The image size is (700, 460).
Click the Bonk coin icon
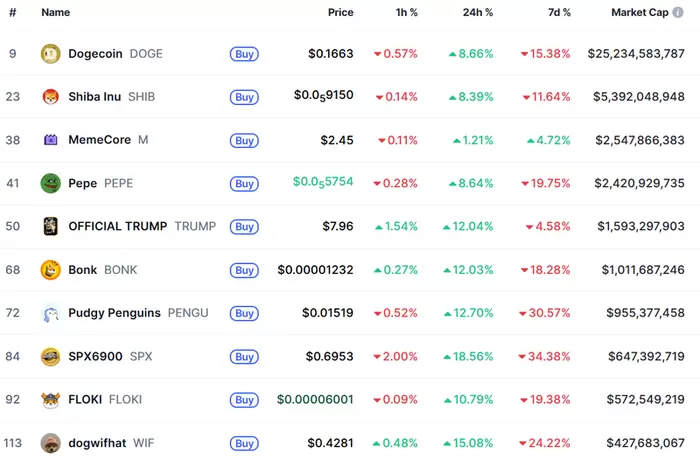point(50,270)
